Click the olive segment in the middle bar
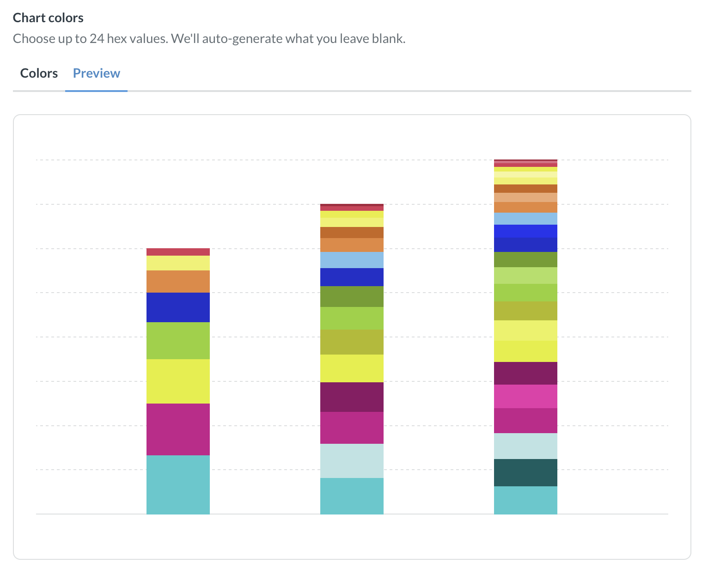This screenshot has width=708, height=588. [352, 342]
